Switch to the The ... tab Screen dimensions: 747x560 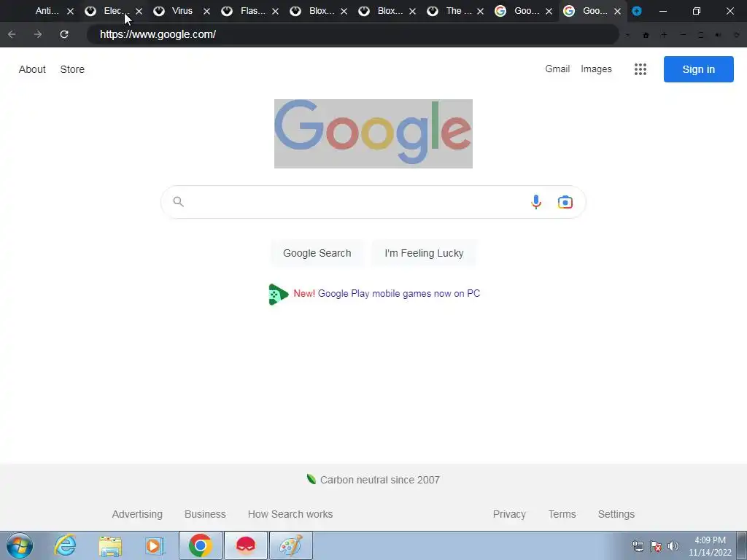459,11
